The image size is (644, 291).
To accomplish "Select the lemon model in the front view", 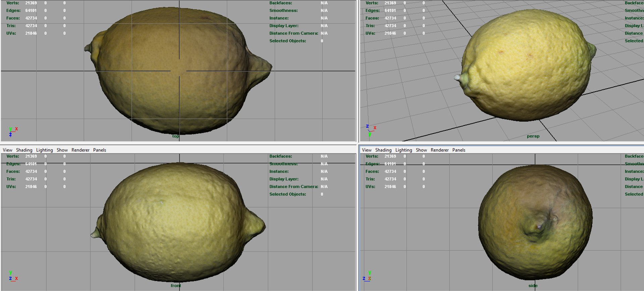I will (x=178, y=222).
